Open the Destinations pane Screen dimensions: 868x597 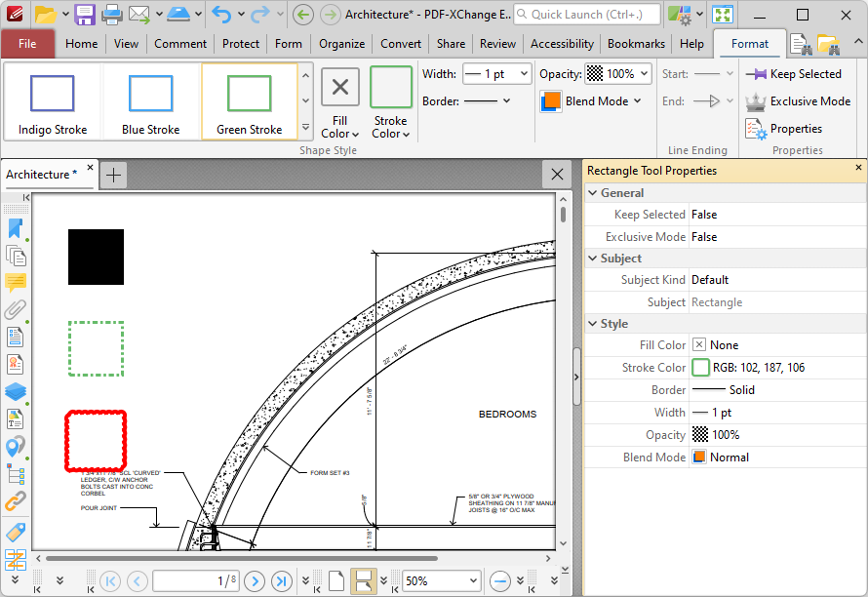tap(16, 446)
